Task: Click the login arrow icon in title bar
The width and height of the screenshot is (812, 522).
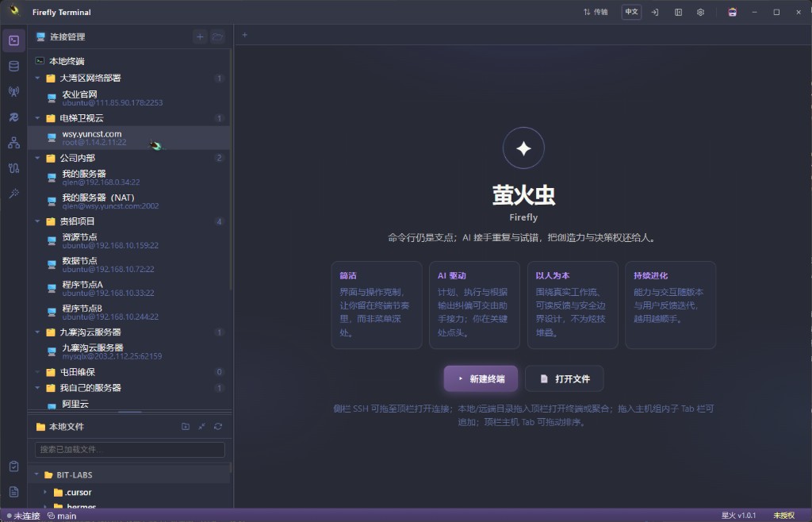Action: tap(655, 12)
